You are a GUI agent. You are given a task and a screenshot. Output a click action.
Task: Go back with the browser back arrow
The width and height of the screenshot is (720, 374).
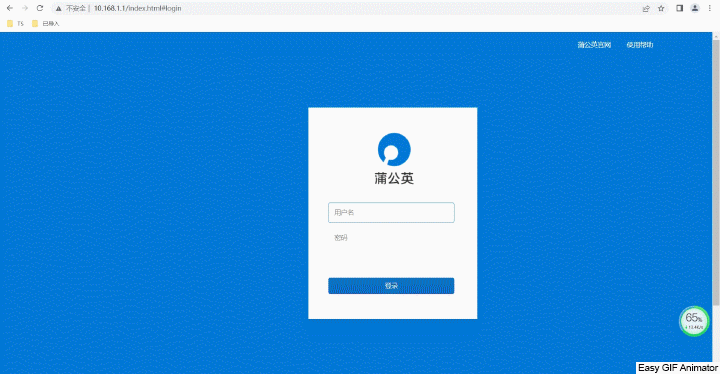click(10, 8)
